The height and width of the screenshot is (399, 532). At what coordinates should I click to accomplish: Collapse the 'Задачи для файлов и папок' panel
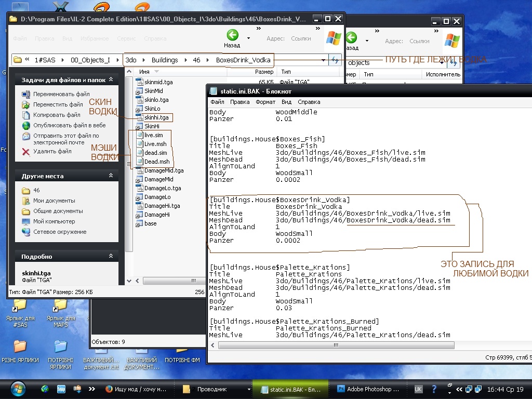[x=111, y=80]
